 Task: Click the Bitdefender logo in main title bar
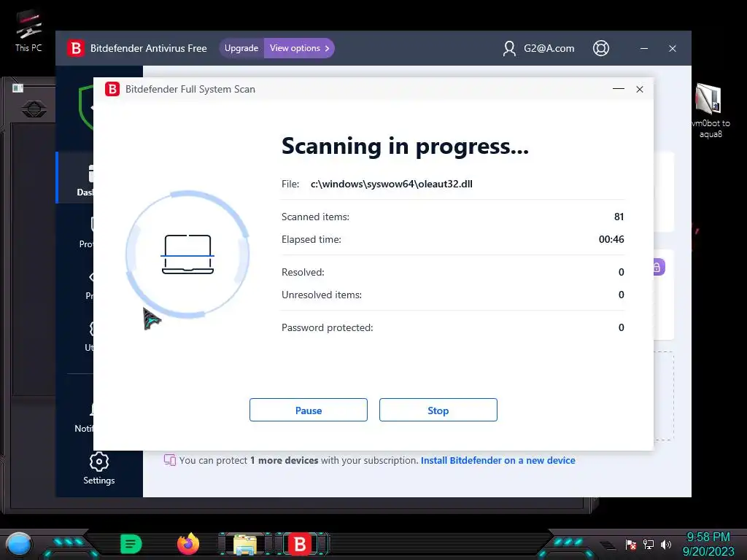(75, 48)
